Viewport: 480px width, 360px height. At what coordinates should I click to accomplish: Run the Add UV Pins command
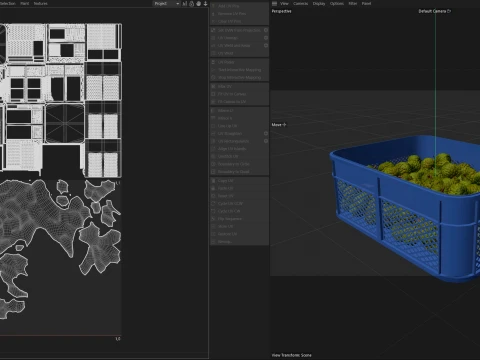coord(239,6)
